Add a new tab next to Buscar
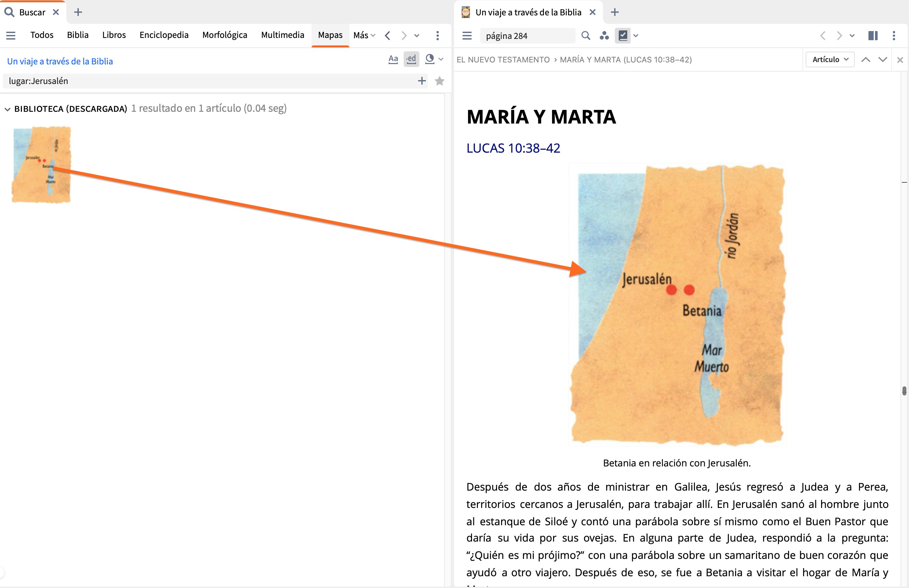Image resolution: width=909 pixels, height=588 pixels. tap(78, 12)
